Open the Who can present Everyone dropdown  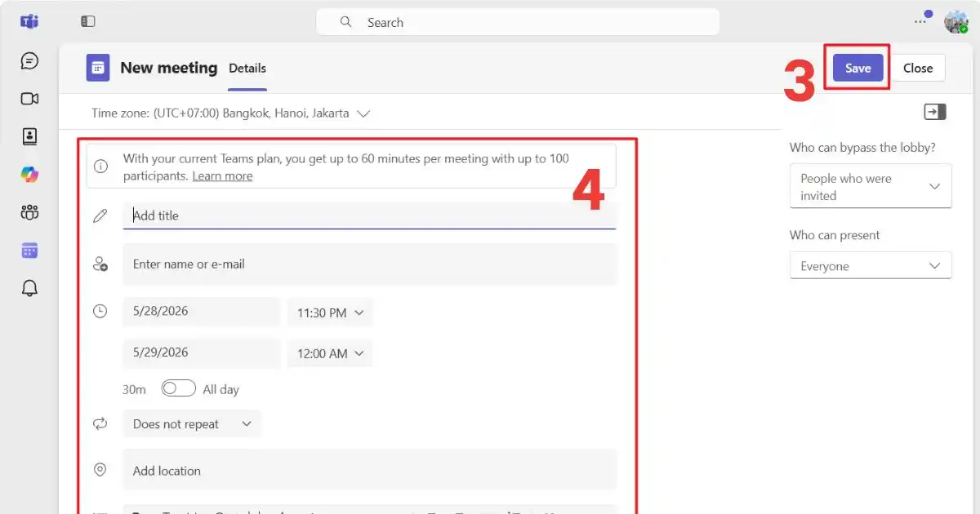[x=871, y=266]
